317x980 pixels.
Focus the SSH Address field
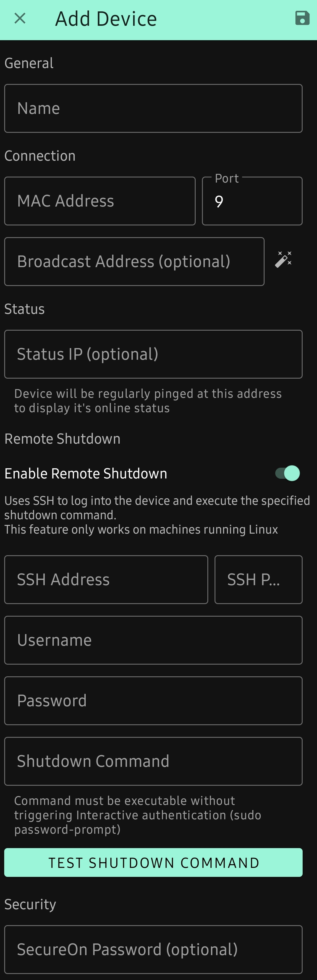(x=106, y=579)
